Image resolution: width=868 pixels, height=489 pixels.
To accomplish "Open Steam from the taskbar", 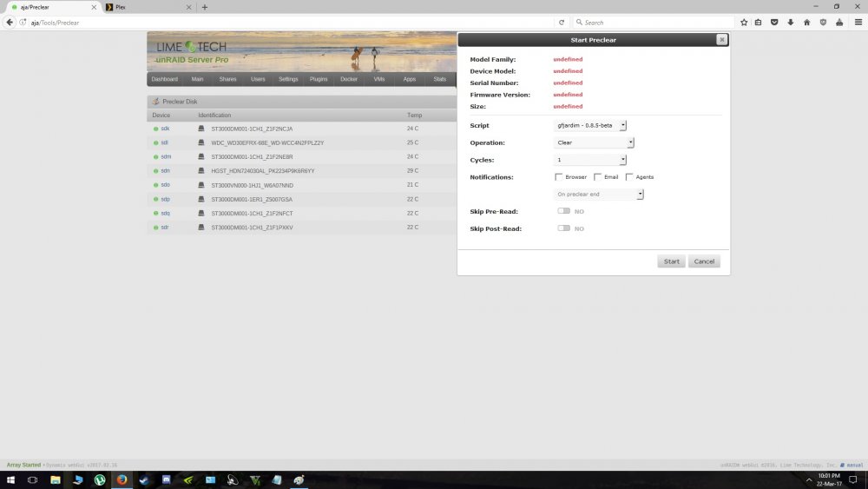I will [x=144, y=479].
